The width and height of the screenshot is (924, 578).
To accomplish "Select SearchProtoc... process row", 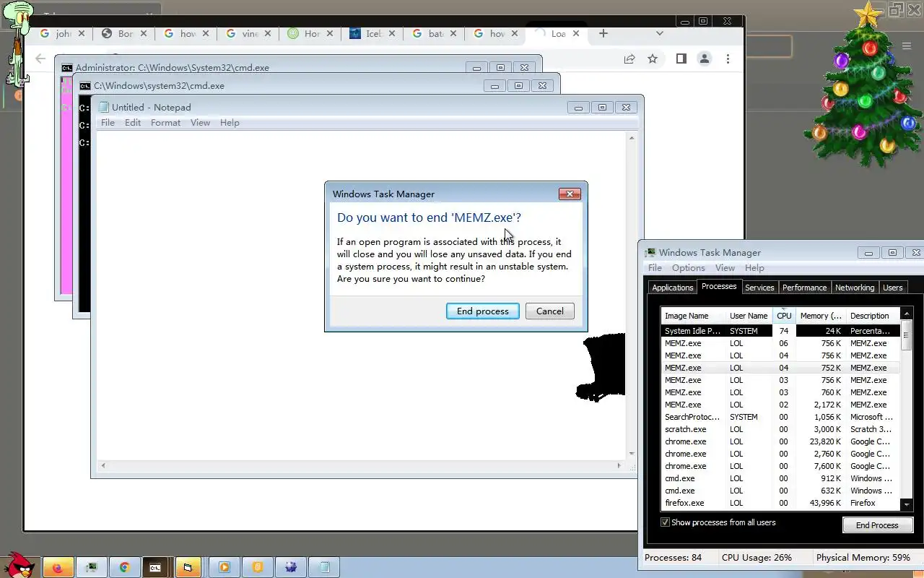I will point(780,417).
